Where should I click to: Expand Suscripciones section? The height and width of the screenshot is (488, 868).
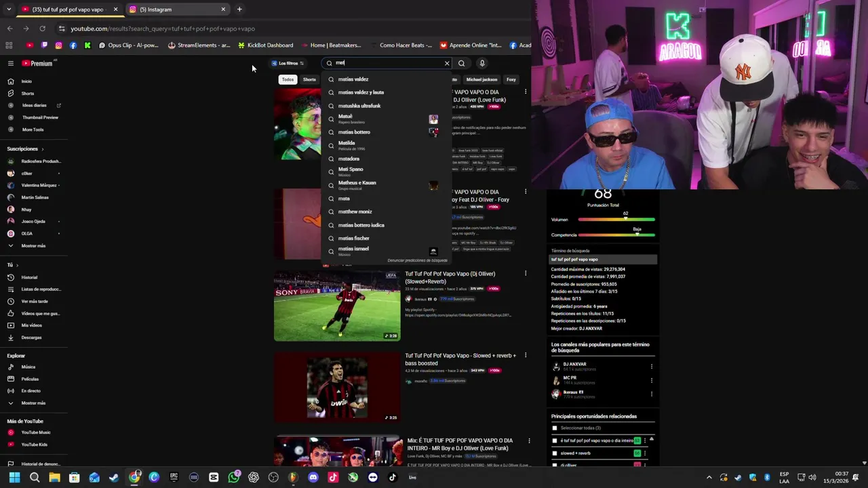pyautogui.click(x=25, y=148)
